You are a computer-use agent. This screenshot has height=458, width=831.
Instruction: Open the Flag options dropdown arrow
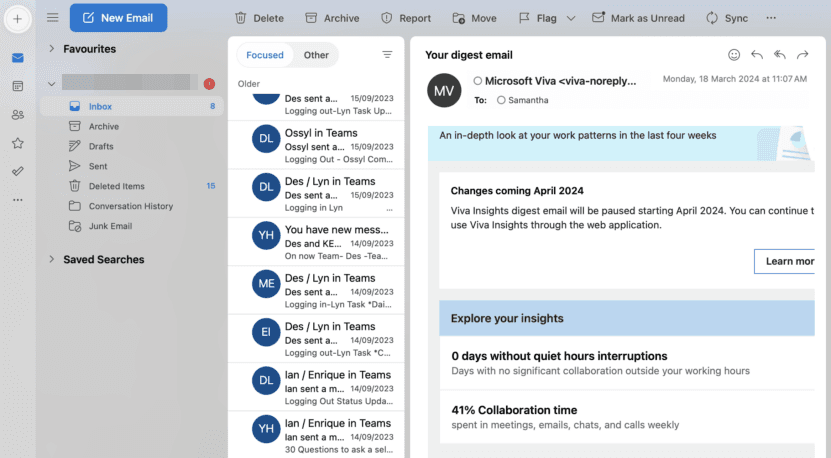[571, 18]
